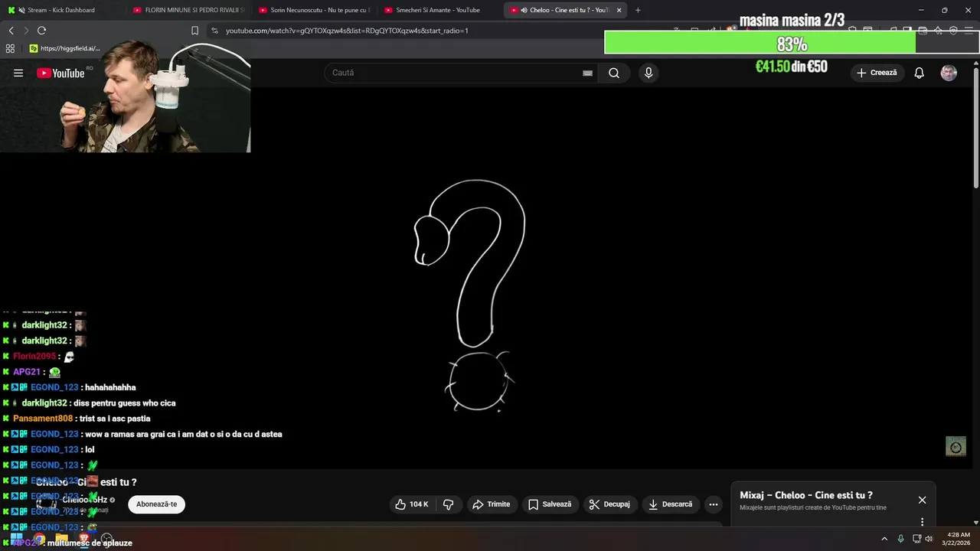The height and width of the screenshot is (551, 980).
Task: Go forward with the browser forward arrow
Action: tap(26, 31)
